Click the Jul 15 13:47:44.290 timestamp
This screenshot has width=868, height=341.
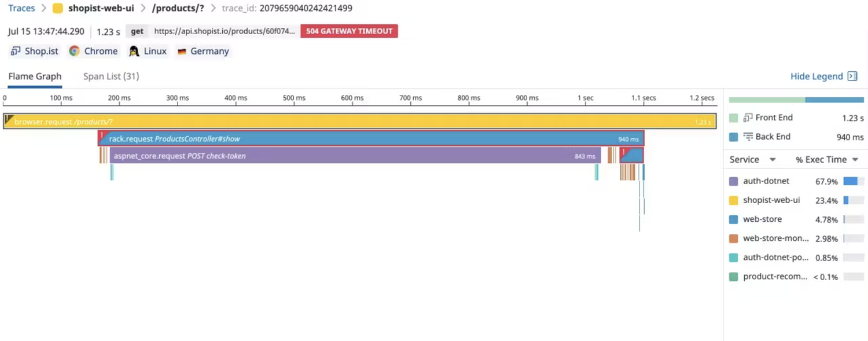pyautogui.click(x=46, y=32)
